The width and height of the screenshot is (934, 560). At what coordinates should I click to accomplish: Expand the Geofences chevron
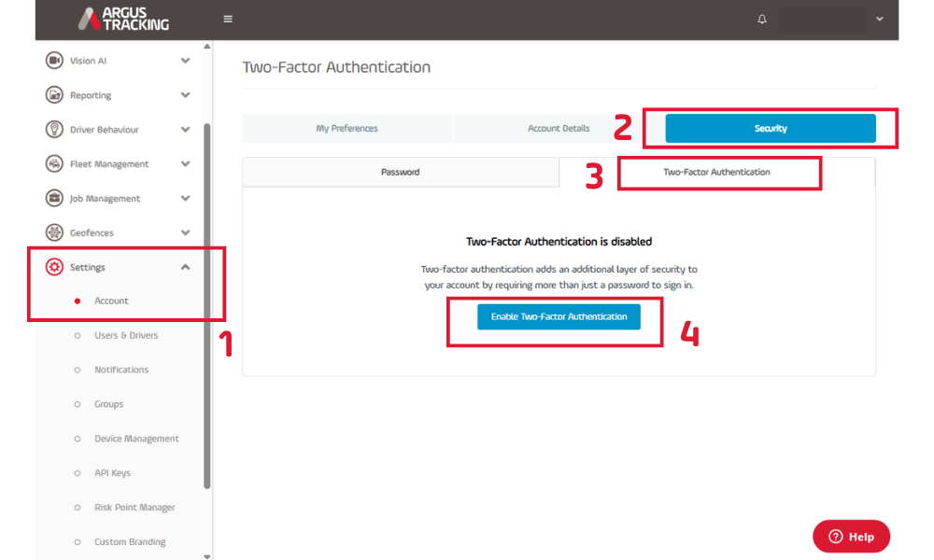[185, 232]
